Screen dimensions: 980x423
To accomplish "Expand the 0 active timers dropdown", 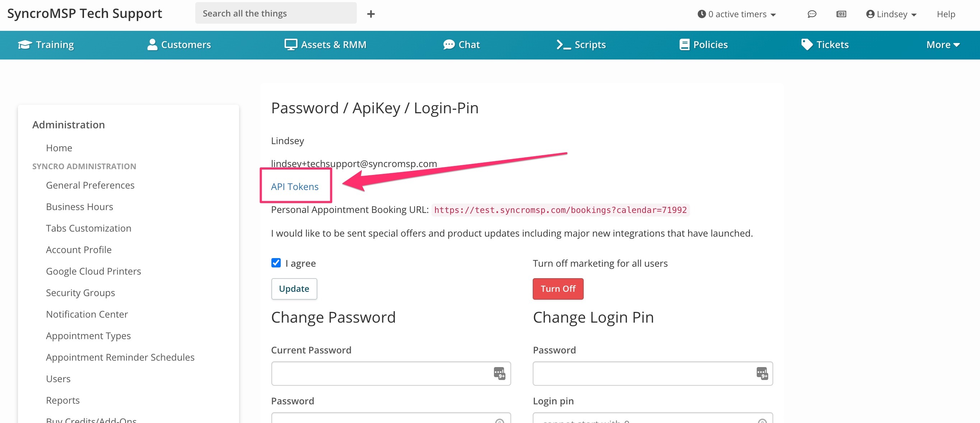I will (737, 14).
